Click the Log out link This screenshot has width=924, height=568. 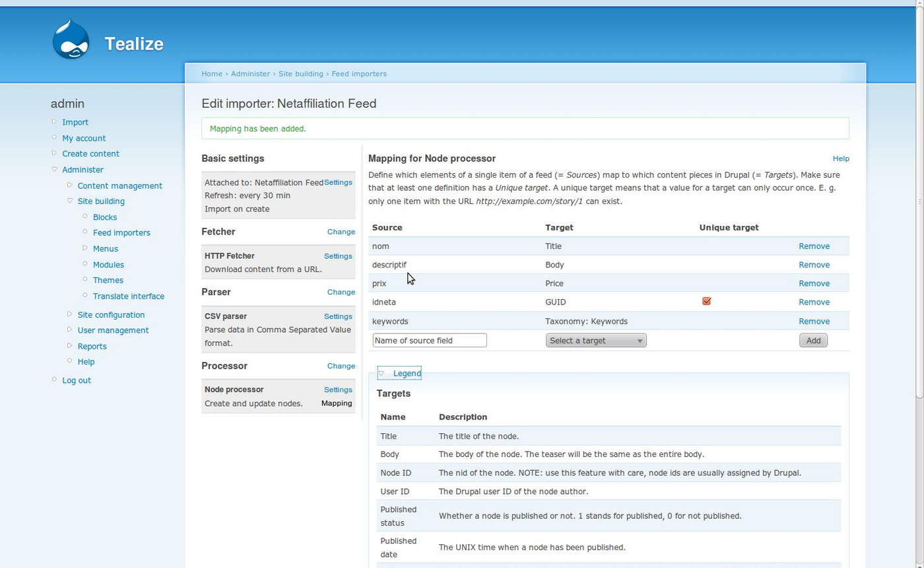77,380
